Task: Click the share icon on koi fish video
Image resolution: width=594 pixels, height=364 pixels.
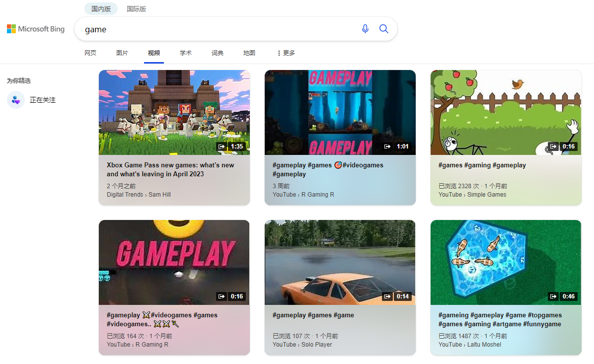Action: point(553,296)
